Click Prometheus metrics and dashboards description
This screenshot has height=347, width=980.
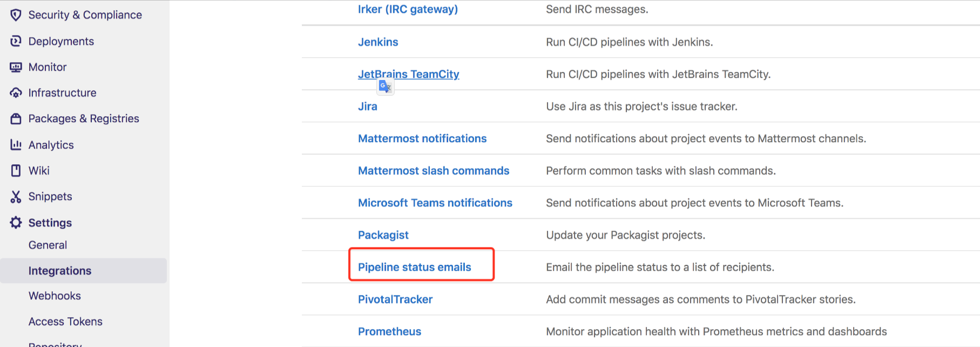tap(717, 331)
